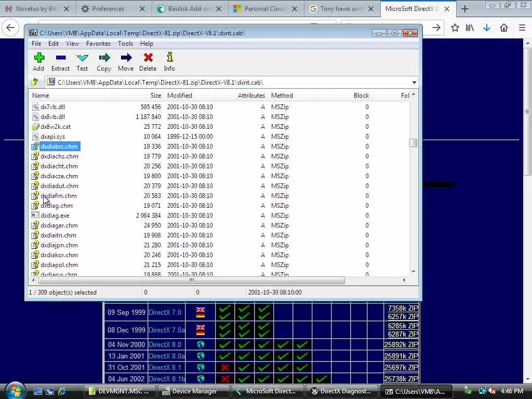The image size is (532, 399).
Task: Sort file list by Modified column
Action: [190, 96]
